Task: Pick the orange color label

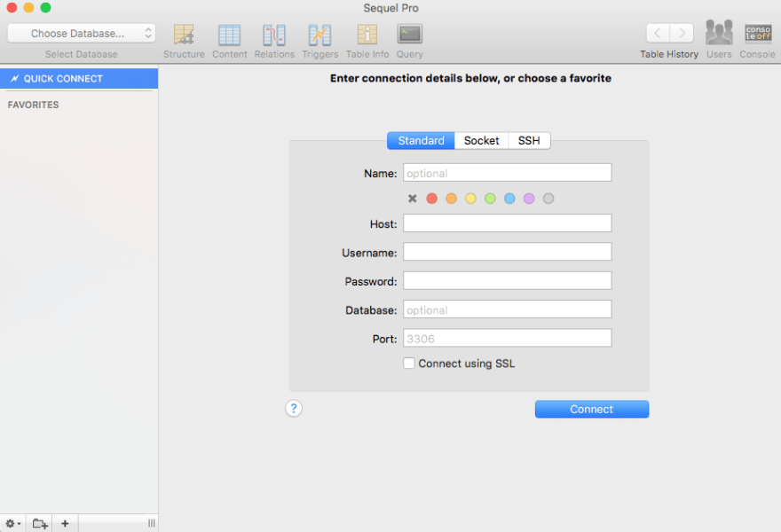Action: click(451, 199)
